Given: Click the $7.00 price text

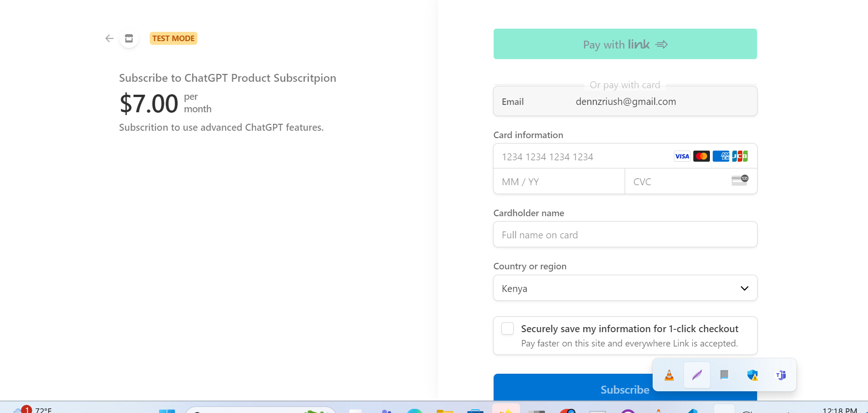Looking at the screenshot, I should (x=149, y=103).
